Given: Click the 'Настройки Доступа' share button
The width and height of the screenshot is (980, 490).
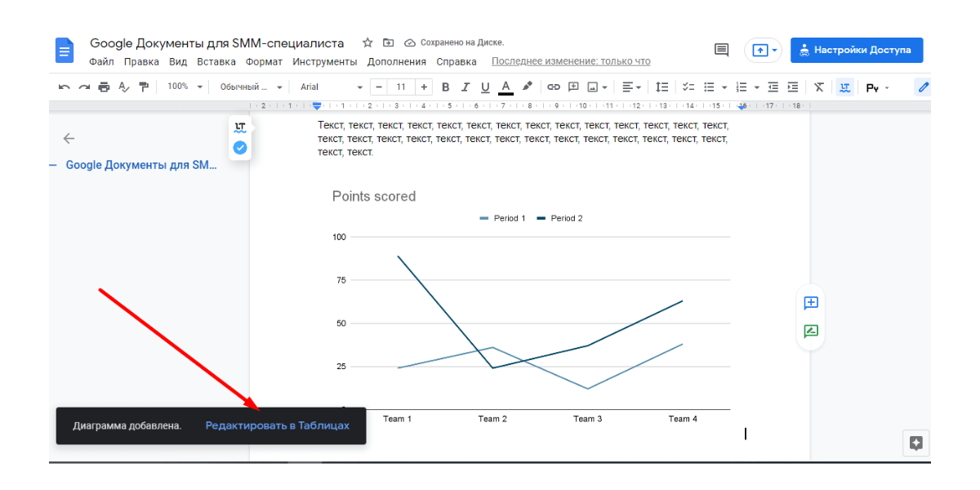Looking at the screenshot, I should tap(856, 50).
